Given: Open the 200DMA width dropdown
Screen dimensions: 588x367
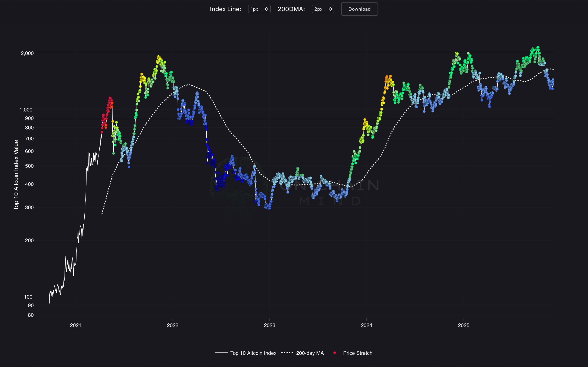Looking at the screenshot, I should pos(323,9).
